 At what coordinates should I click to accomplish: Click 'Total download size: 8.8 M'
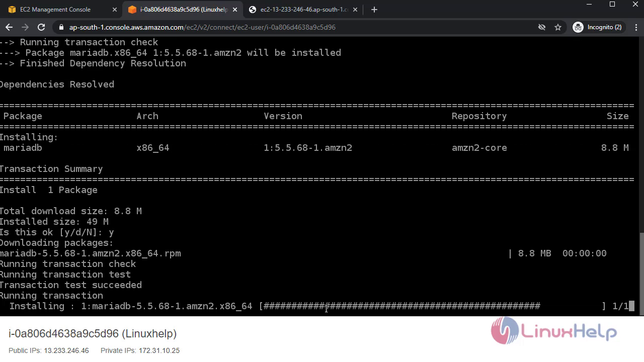pos(71,211)
